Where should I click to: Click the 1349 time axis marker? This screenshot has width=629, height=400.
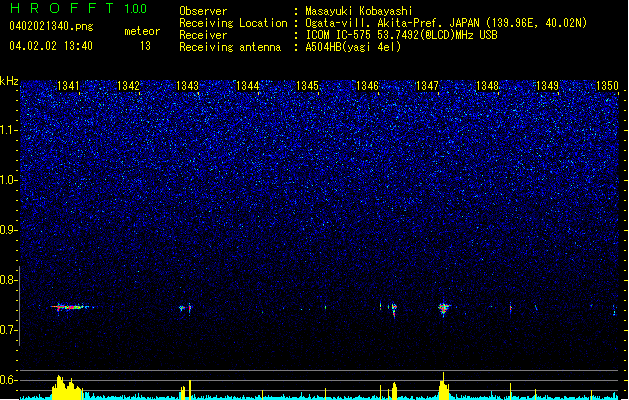[x=547, y=86]
